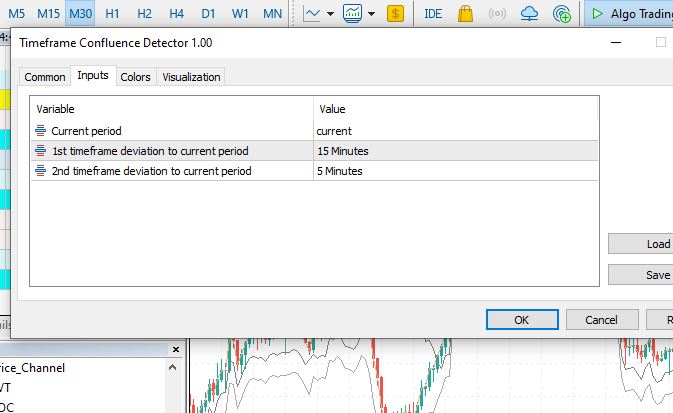Open the Visualization tab
Image resolution: width=673 pixels, height=413 pixels.
click(x=191, y=77)
